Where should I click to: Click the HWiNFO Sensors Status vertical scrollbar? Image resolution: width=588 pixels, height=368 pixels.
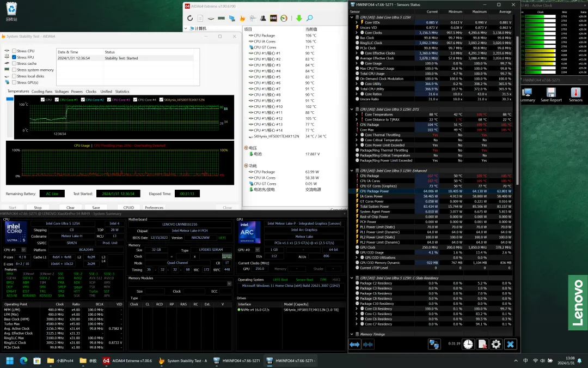(518, 109)
